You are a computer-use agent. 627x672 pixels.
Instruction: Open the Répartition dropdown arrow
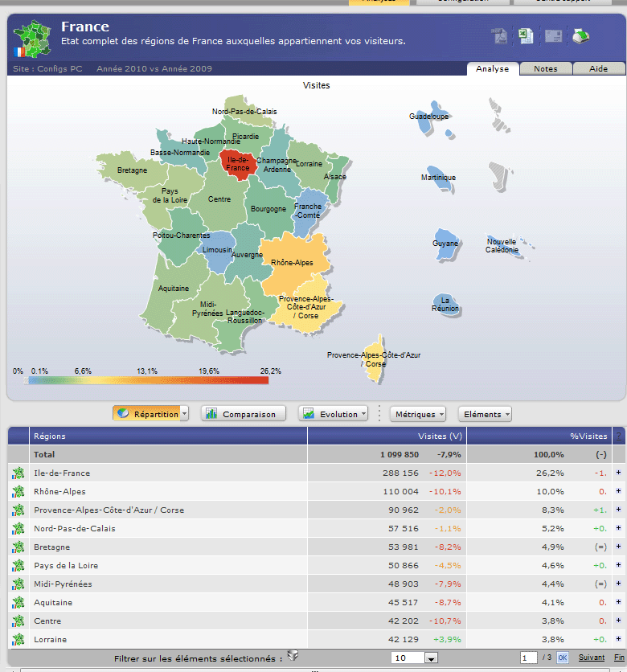184,415
